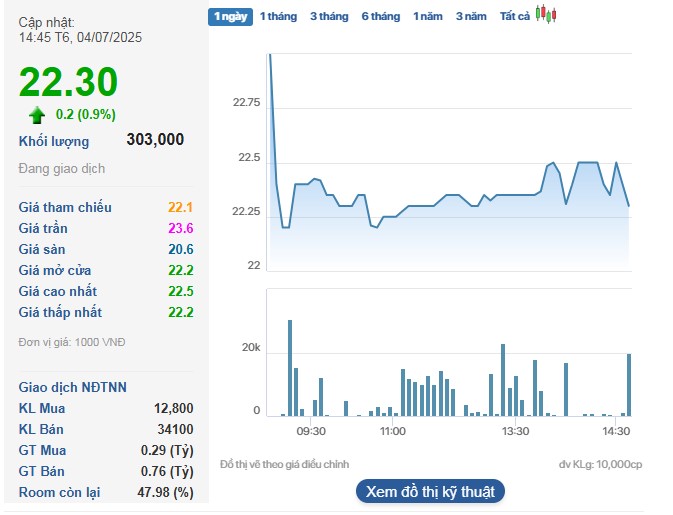Click the current price 22.30
The height and width of the screenshot is (515, 673).
[68, 82]
